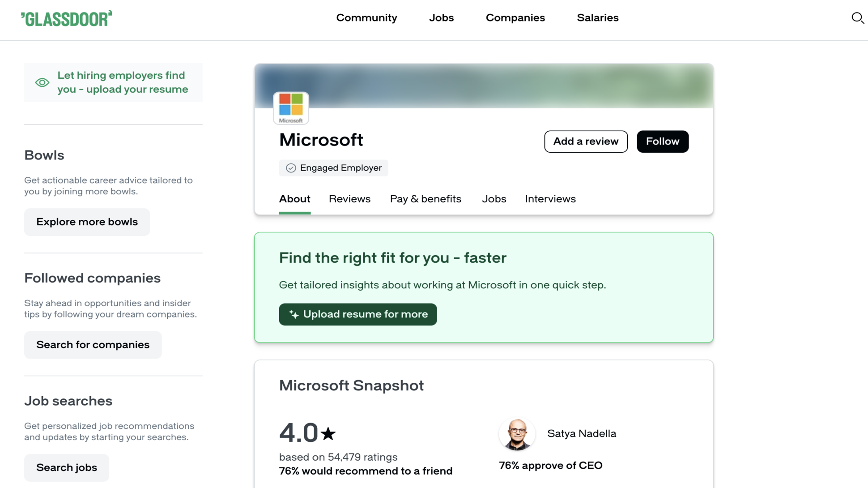Image resolution: width=868 pixels, height=488 pixels.
Task: Click Upload resume for more button
Action: pyautogui.click(x=357, y=314)
